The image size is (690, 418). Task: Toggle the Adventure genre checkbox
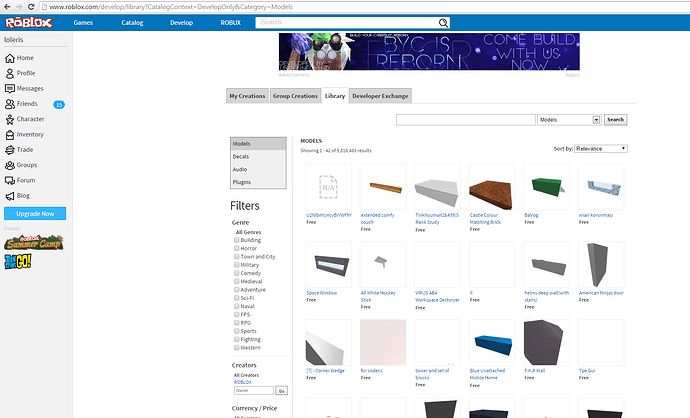tap(237, 290)
